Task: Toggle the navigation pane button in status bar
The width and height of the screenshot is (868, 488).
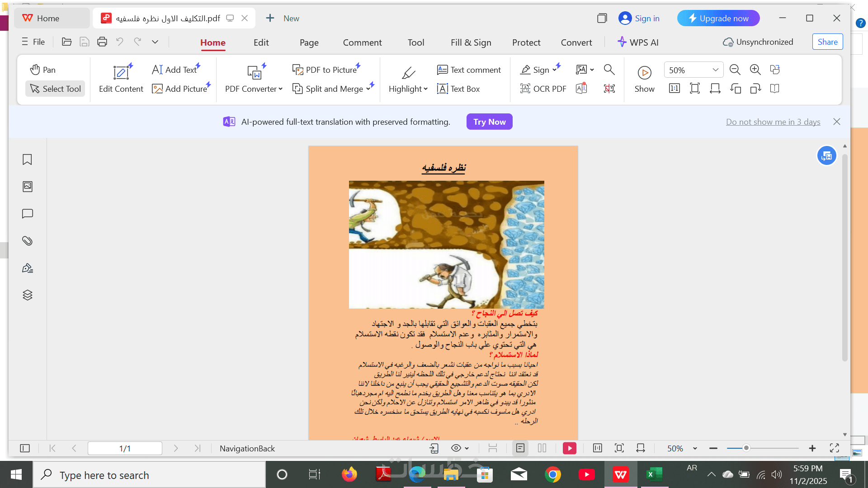Action: coord(25,448)
